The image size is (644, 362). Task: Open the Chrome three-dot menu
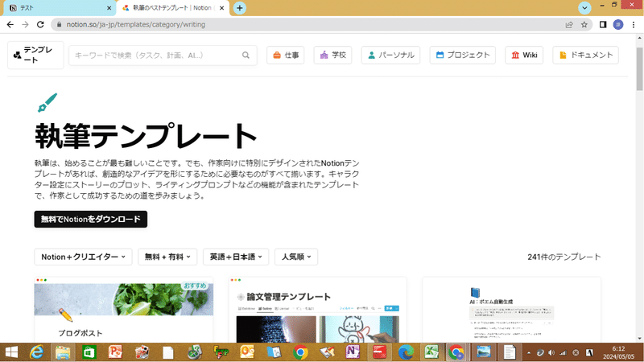click(634, 25)
